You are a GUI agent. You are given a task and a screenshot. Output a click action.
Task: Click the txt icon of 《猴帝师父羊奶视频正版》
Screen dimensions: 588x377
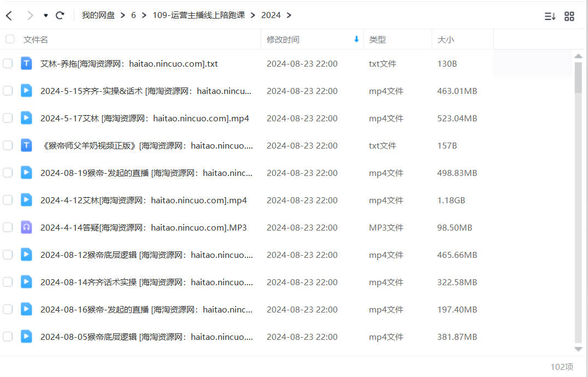coord(26,145)
